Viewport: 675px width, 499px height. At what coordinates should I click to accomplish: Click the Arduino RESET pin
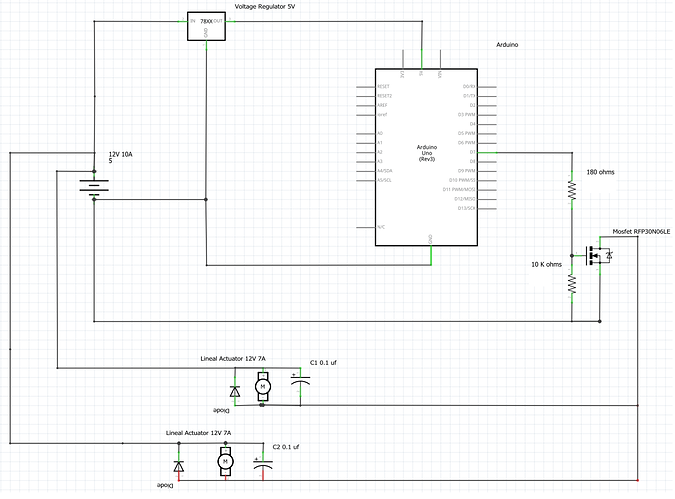(x=366, y=87)
